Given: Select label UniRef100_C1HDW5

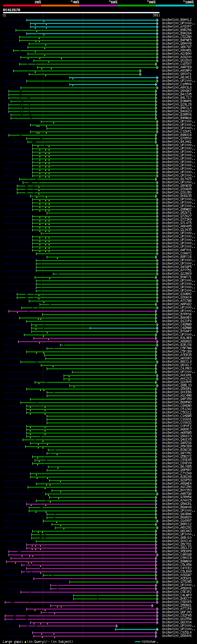Looking at the screenshot, I should tap(177, 416).
